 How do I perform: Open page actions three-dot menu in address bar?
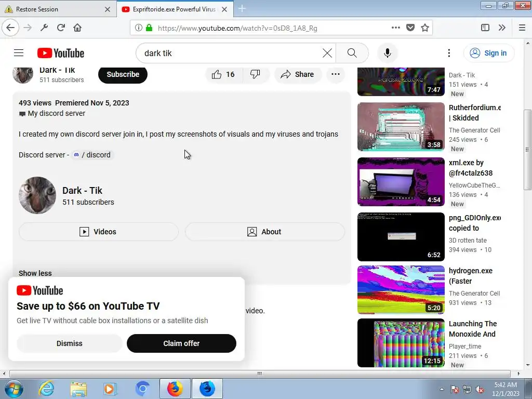(x=395, y=28)
